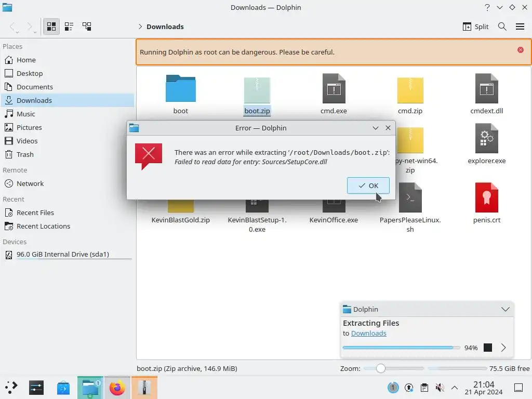Image resolution: width=532 pixels, height=399 pixels.
Task: Open Home in Places
Action: pyautogui.click(x=67, y=60)
